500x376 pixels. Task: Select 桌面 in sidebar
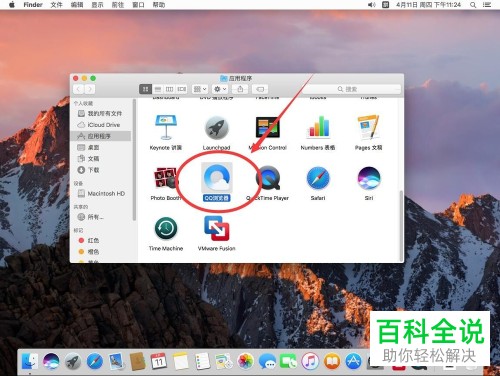click(x=101, y=147)
